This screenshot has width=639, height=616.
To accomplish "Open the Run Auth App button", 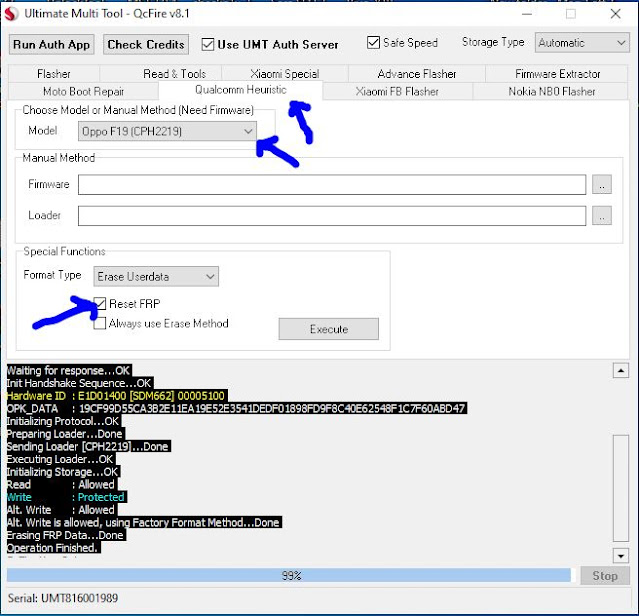I will 51,44.
